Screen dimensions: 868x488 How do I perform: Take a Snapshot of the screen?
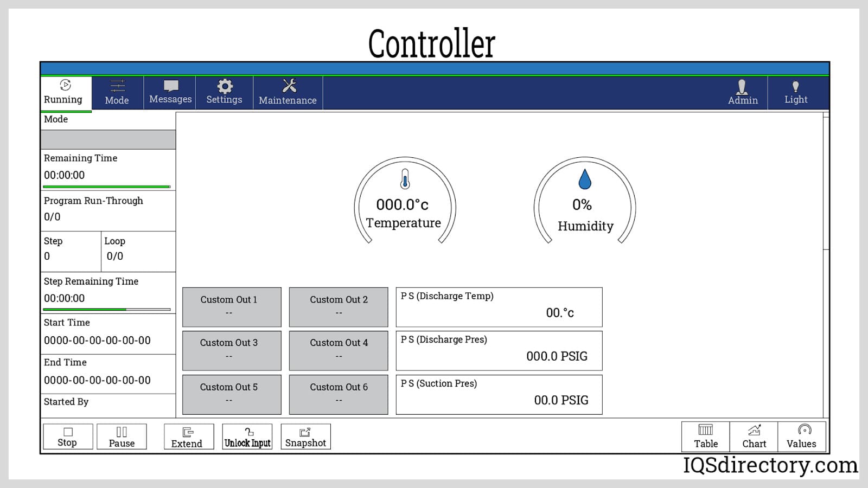[x=305, y=436]
